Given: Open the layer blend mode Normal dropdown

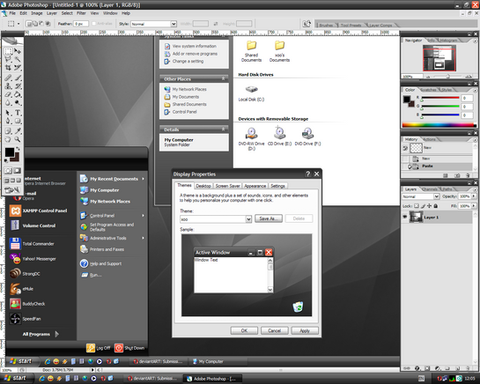Looking at the screenshot, I should [x=421, y=196].
